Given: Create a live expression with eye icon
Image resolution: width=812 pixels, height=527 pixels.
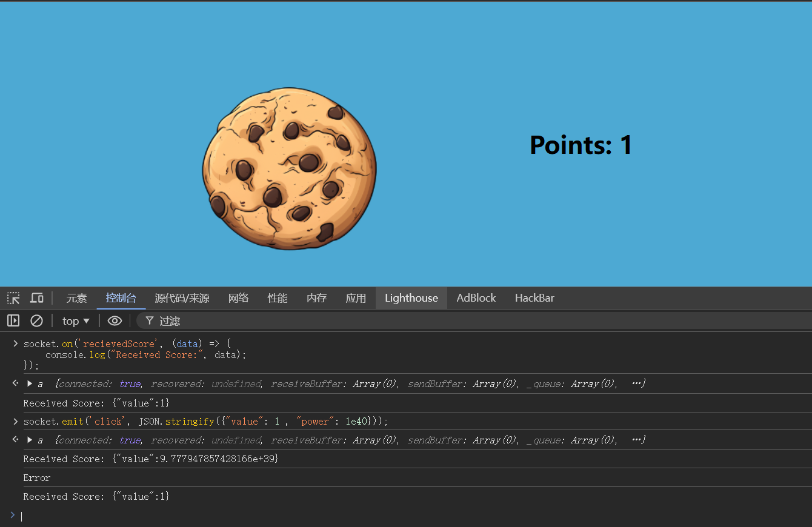Looking at the screenshot, I should 115,321.
